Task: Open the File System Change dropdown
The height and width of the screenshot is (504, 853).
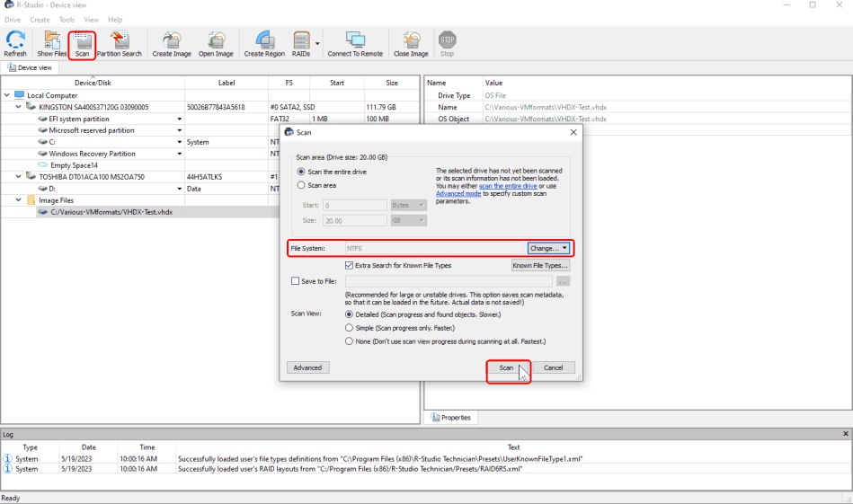Action: pyautogui.click(x=548, y=248)
